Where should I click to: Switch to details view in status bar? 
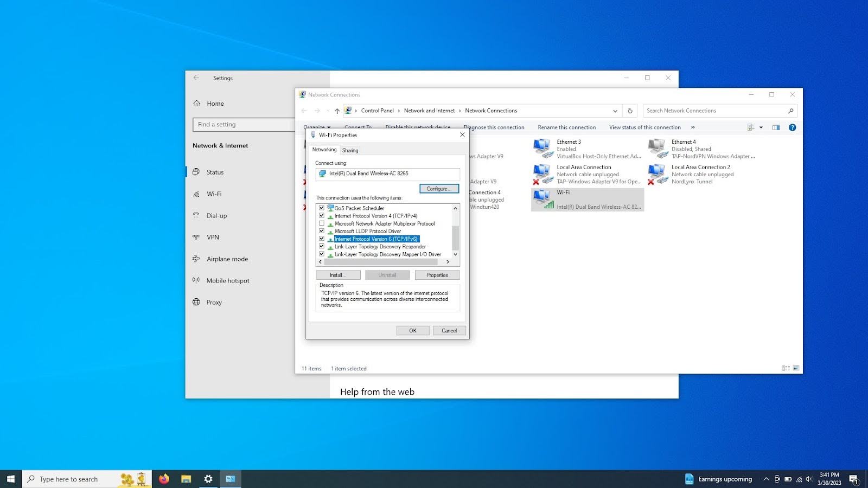tap(786, 368)
